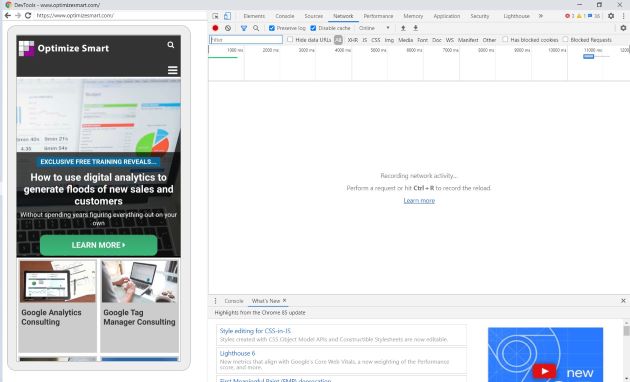Viewport: 630px width, 382px height.
Task: Enable Blocked Requests checkbox
Action: 565,40
